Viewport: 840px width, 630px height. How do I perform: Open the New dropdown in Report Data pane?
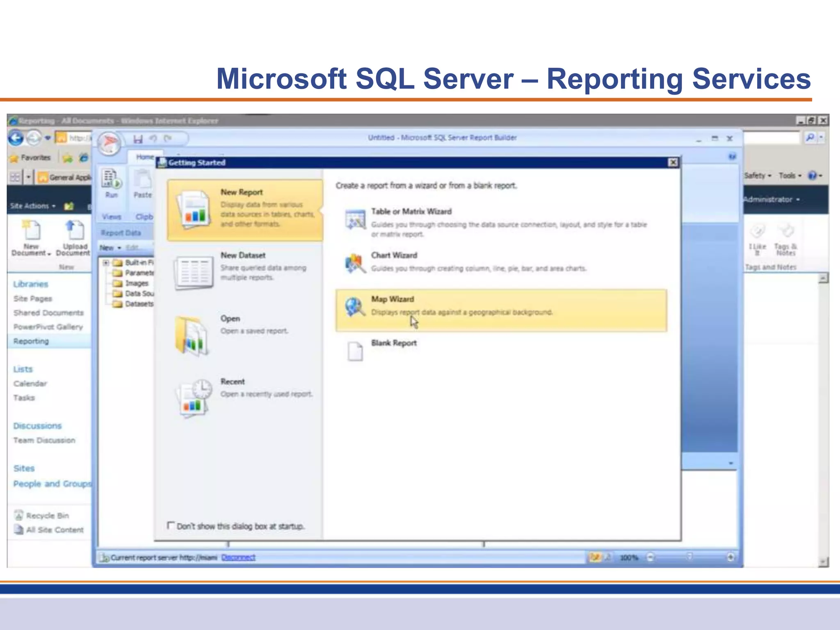coord(111,248)
